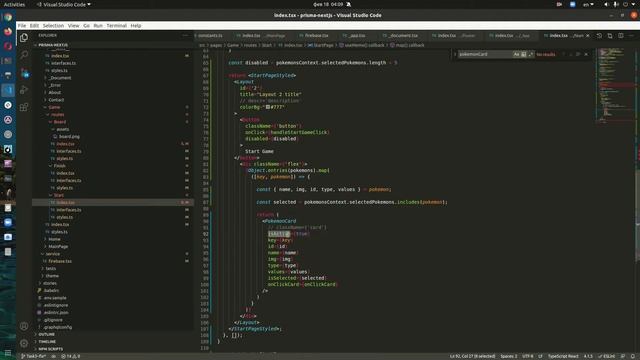Click the git branch status bar item

(34, 356)
